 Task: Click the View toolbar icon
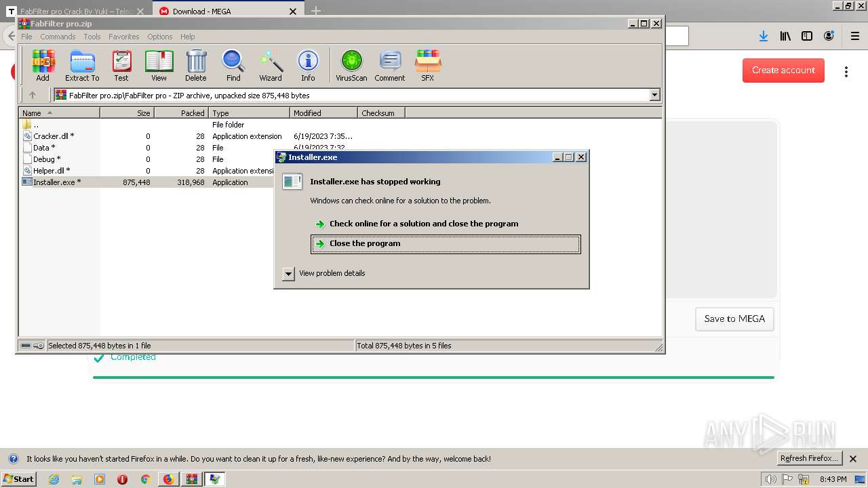click(x=159, y=66)
